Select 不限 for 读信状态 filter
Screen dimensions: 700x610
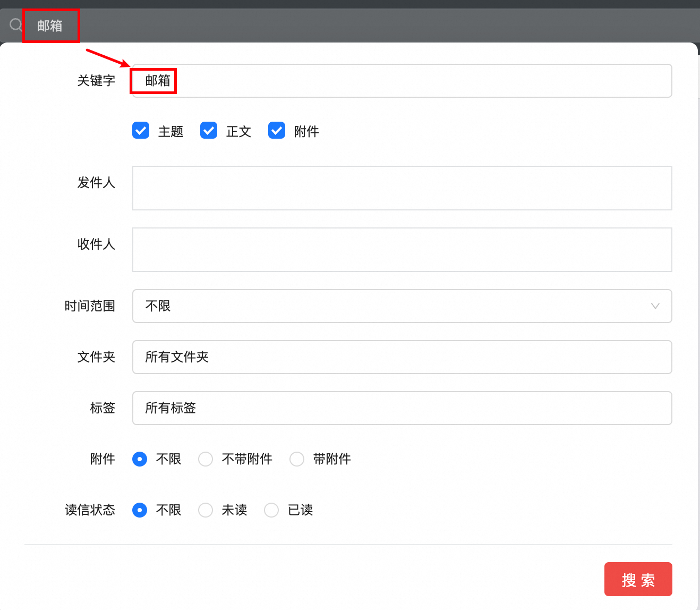click(140, 510)
